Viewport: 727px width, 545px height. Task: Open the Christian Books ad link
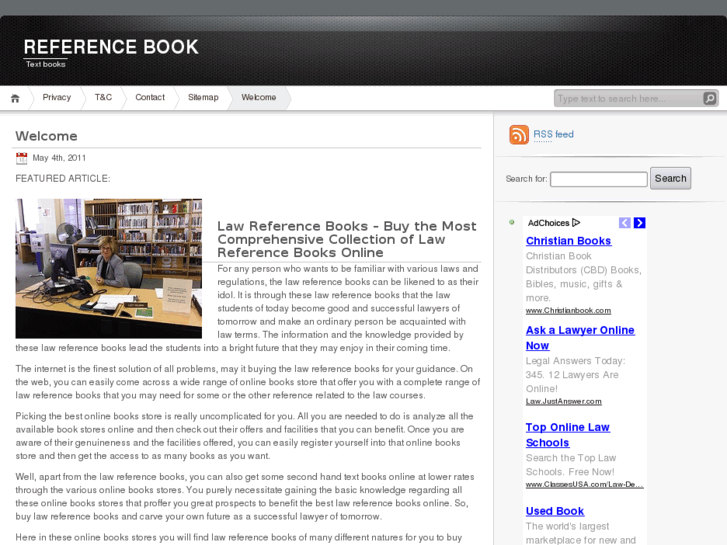[x=568, y=241]
